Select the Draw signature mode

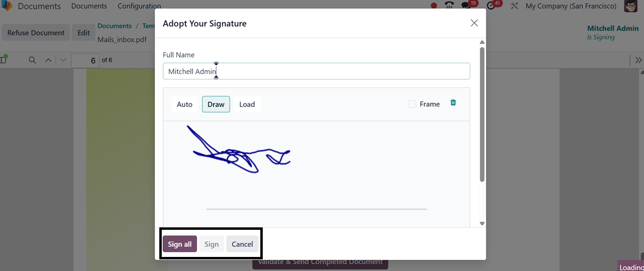pyautogui.click(x=216, y=104)
